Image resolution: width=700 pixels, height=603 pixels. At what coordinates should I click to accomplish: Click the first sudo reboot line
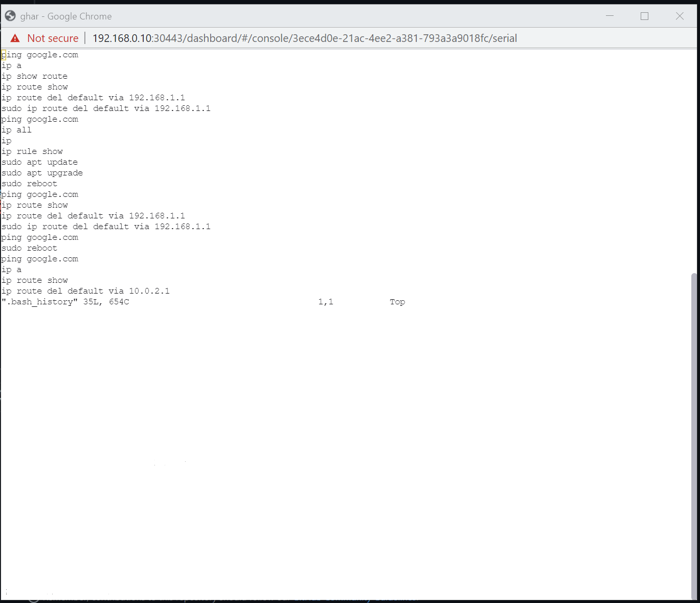coord(29,183)
